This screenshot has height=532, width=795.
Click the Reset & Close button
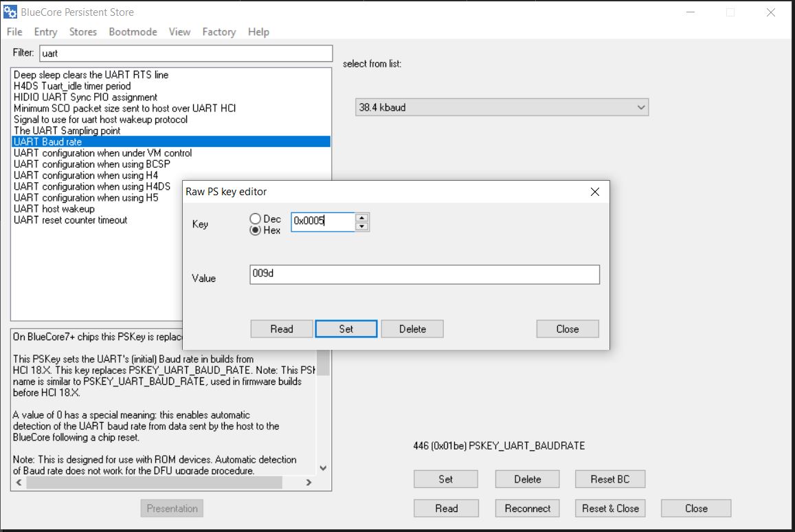click(610, 508)
